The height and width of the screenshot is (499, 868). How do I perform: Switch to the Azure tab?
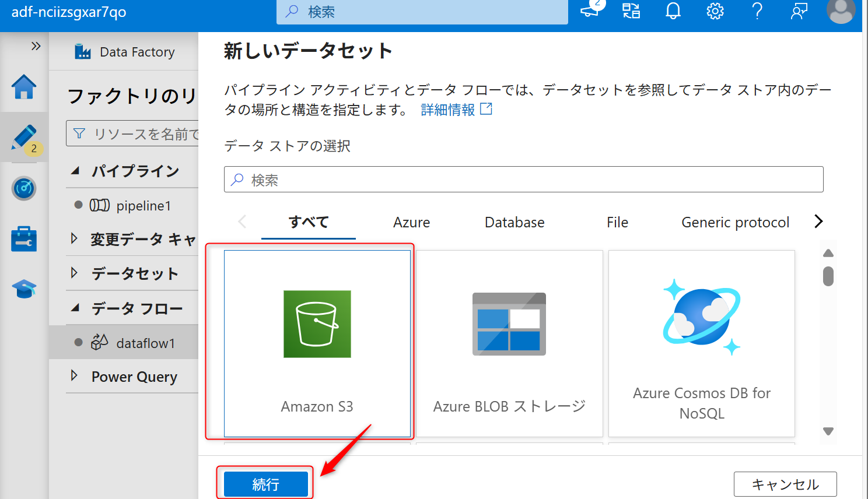pos(411,222)
